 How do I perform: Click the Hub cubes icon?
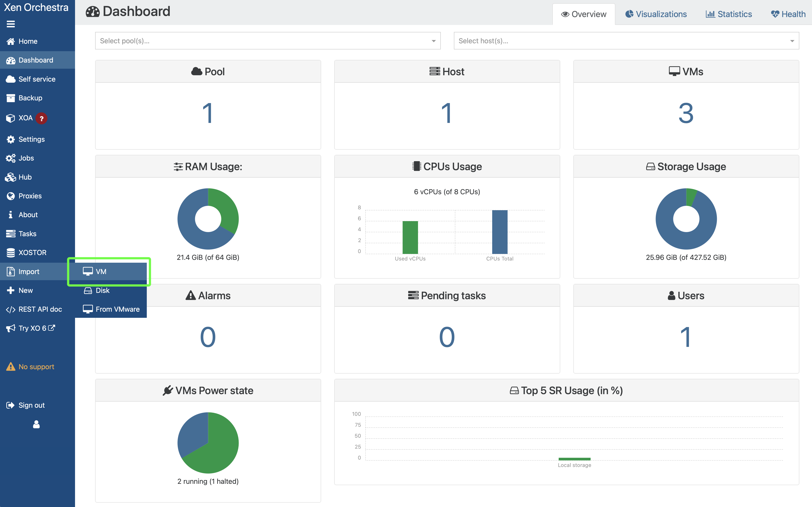[x=11, y=177]
